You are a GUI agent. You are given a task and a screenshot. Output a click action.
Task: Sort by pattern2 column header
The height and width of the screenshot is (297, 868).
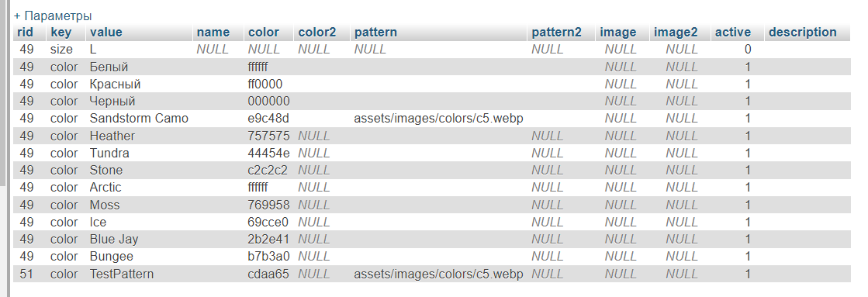(557, 32)
